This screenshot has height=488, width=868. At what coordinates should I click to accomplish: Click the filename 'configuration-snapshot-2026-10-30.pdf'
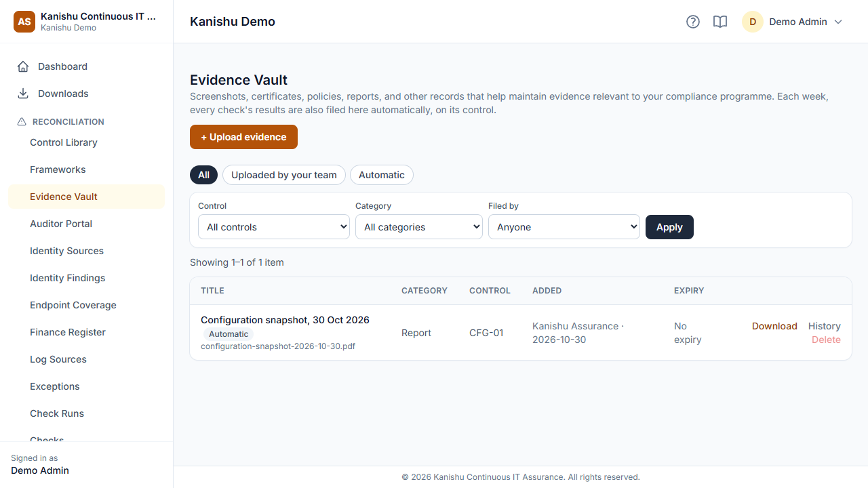tap(278, 346)
